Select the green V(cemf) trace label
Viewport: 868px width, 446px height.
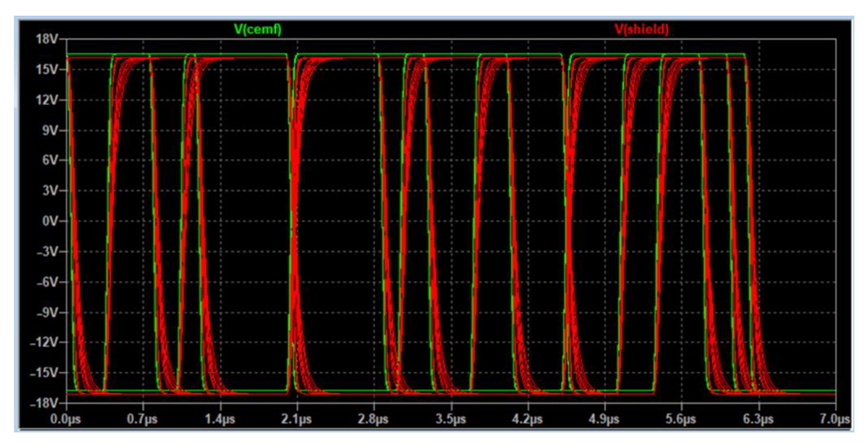click(x=258, y=30)
